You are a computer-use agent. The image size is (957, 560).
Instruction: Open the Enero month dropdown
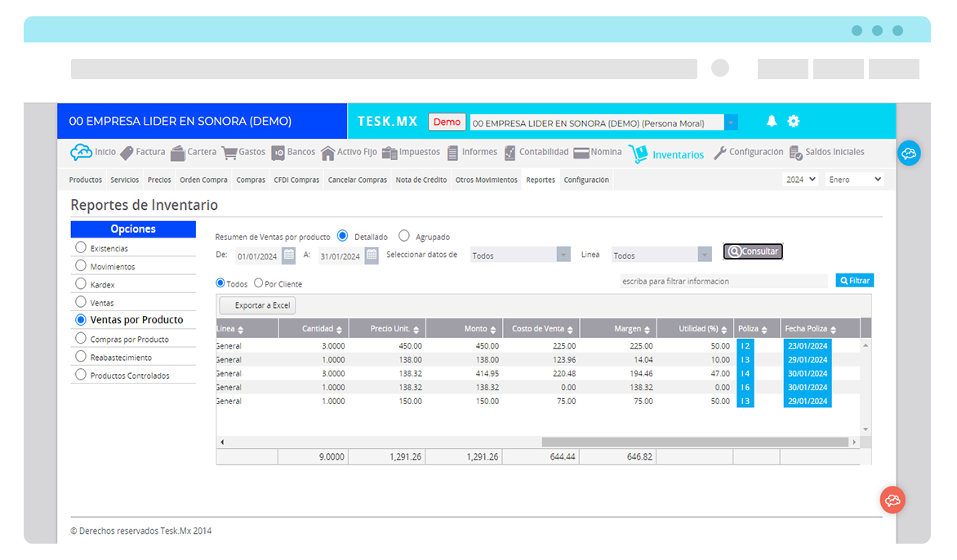(853, 179)
